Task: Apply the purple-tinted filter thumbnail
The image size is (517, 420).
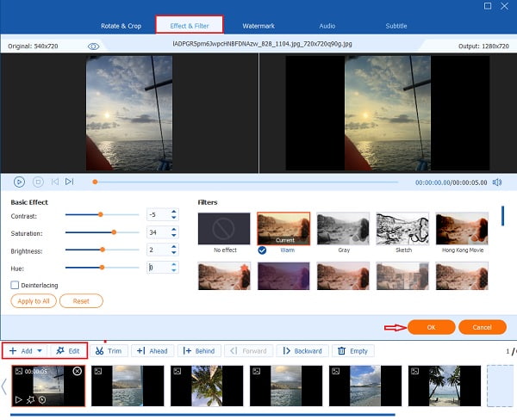Action: point(283,276)
